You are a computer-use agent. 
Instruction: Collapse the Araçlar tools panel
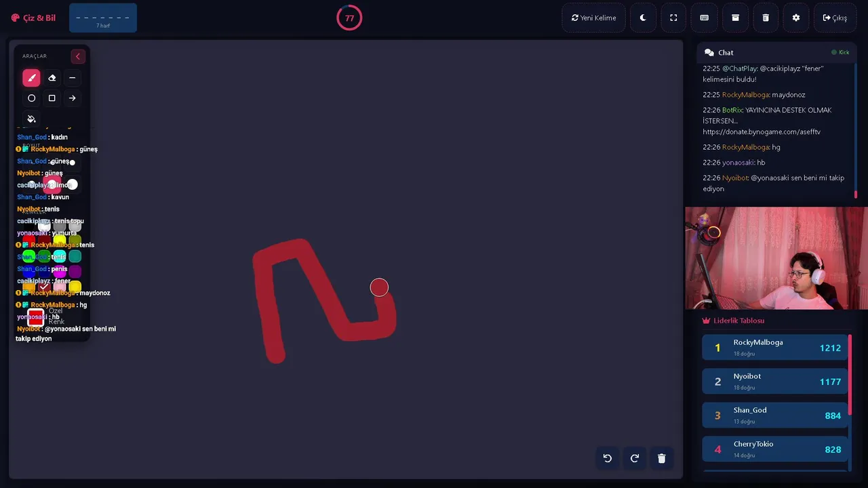point(77,56)
